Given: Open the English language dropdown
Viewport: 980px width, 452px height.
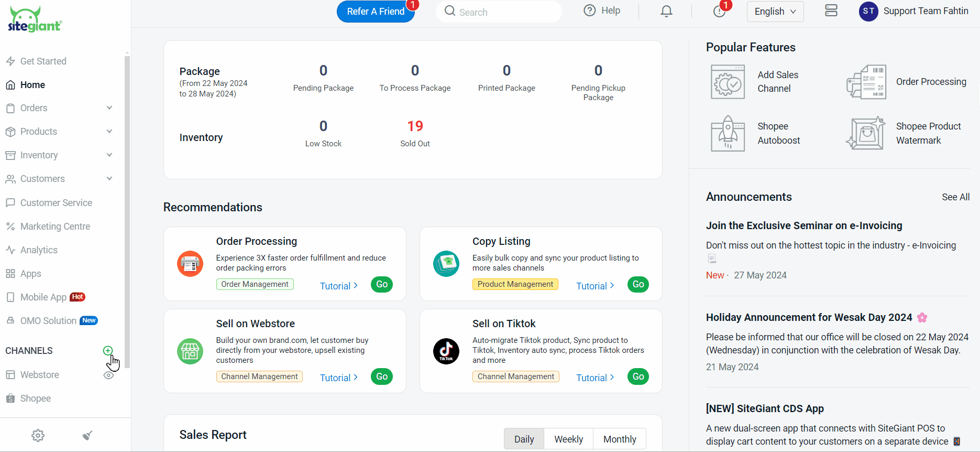Looking at the screenshot, I should click(775, 12).
